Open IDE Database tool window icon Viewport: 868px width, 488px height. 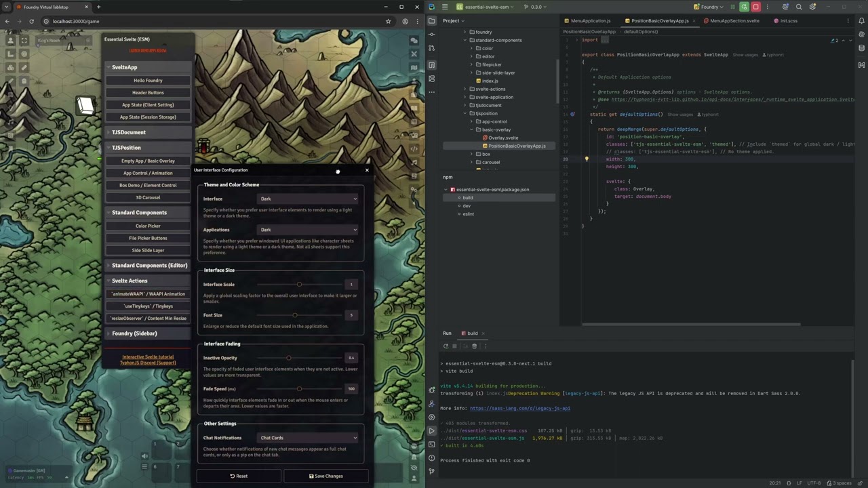pos(861,49)
